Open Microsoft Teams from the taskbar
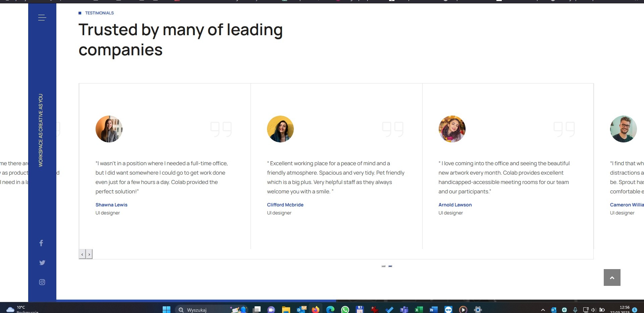The image size is (644, 313). 404,310
